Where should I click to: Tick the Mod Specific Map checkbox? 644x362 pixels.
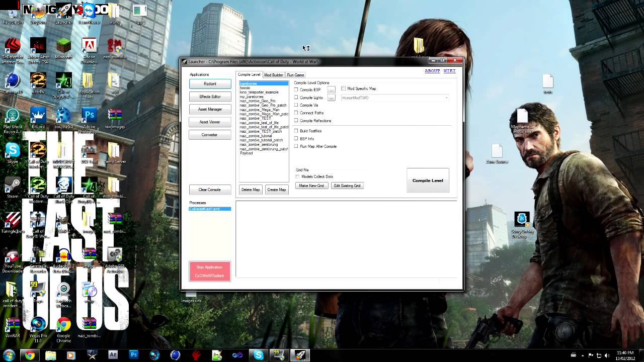[343, 88]
